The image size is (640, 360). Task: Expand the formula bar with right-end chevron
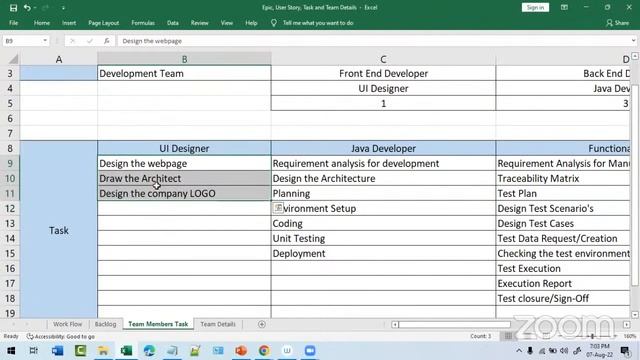[x=633, y=41]
